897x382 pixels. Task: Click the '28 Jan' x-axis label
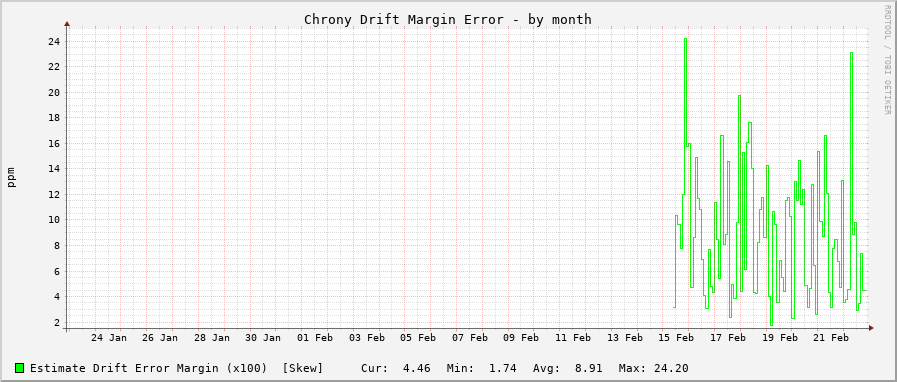click(x=212, y=338)
